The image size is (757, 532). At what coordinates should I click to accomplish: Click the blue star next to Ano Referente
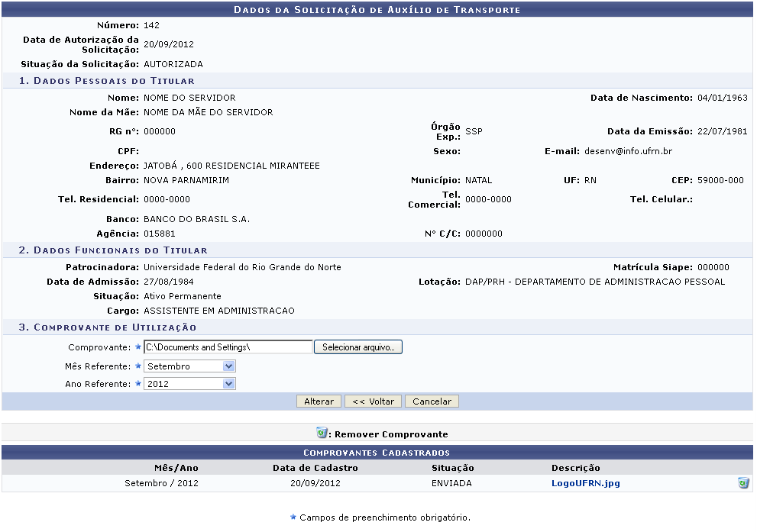click(138, 384)
